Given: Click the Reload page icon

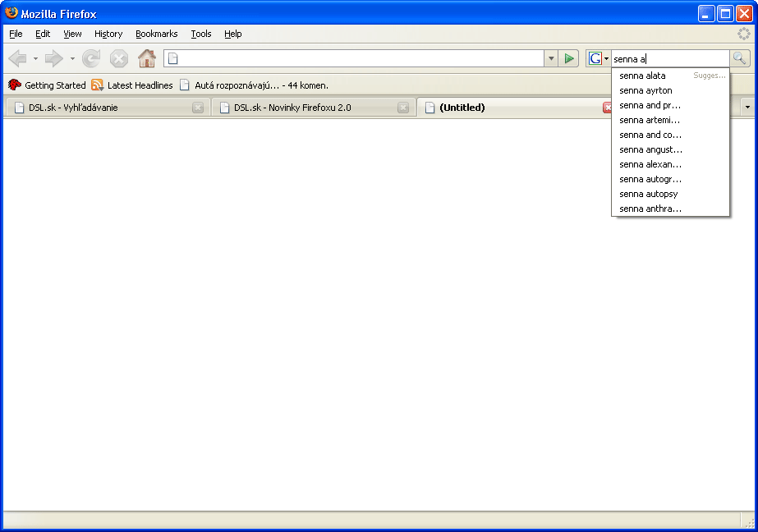Looking at the screenshot, I should pos(91,58).
